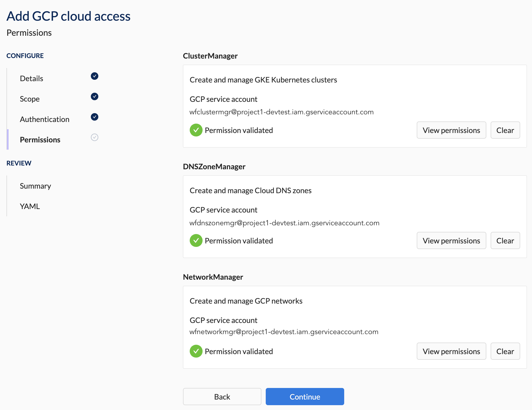This screenshot has height=410, width=532.
Task: Switch to the Authentication step
Action: pyautogui.click(x=45, y=119)
